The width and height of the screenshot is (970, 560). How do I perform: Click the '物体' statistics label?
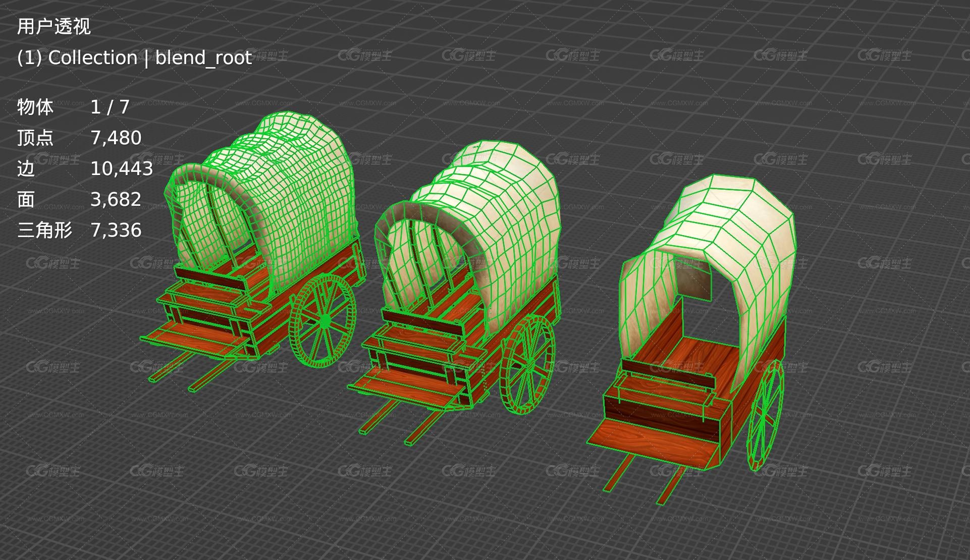pyautogui.click(x=35, y=107)
